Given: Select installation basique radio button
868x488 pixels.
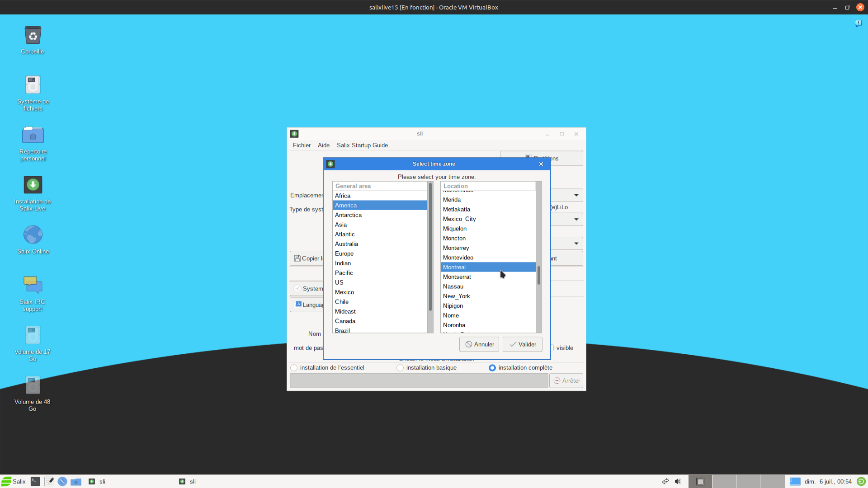Looking at the screenshot, I should (x=400, y=368).
